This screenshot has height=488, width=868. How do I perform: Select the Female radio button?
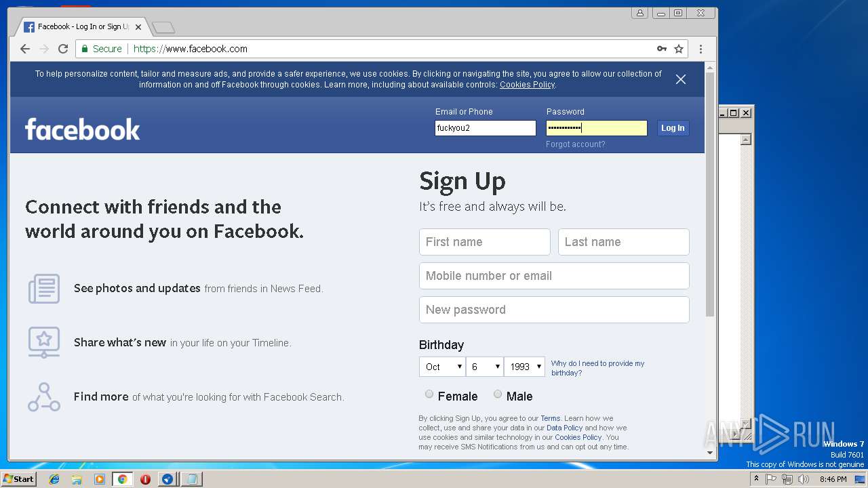click(429, 394)
